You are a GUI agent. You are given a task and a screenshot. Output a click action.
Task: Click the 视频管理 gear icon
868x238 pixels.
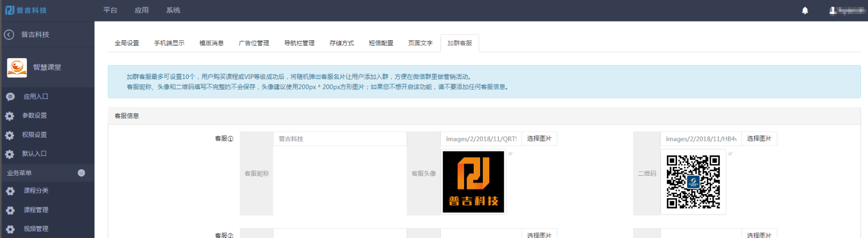tap(10, 229)
